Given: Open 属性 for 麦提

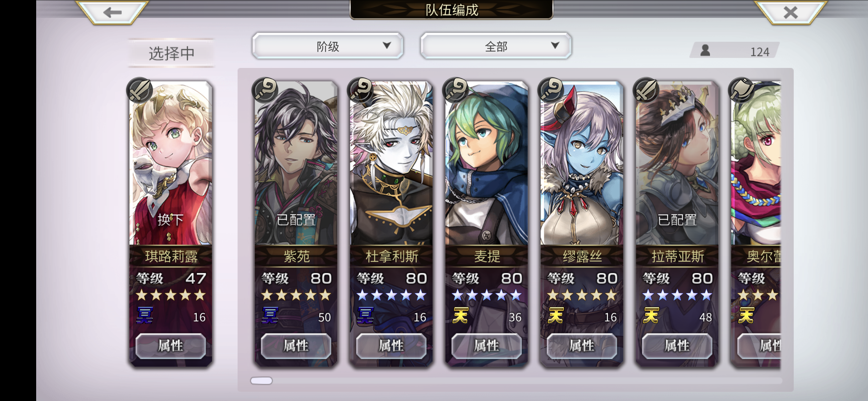Looking at the screenshot, I should point(486,346).
